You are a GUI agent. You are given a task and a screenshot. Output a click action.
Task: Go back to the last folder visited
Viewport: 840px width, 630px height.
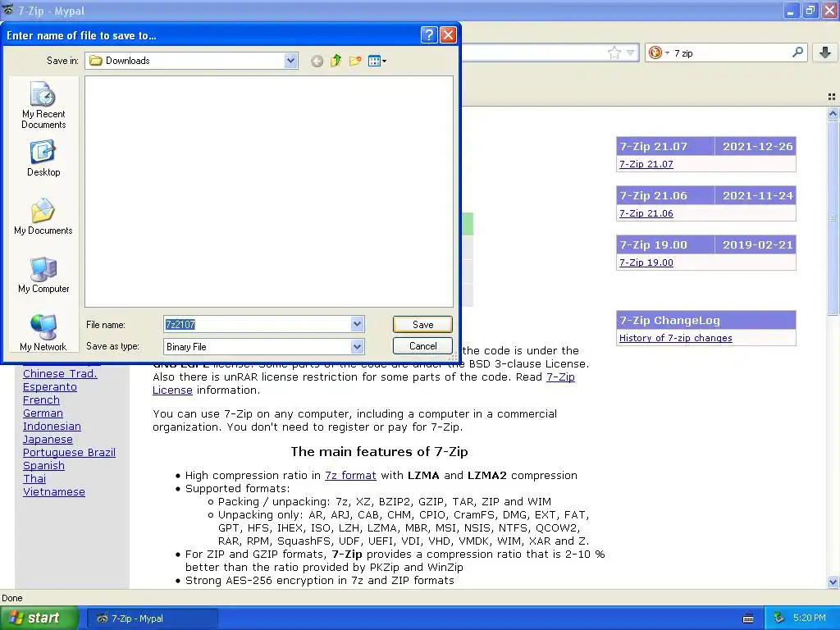tap(317, 61)
